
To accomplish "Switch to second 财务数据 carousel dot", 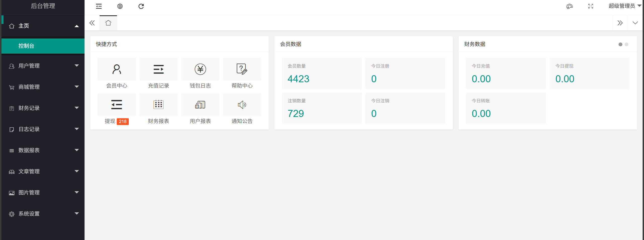I will click(626, 45).
